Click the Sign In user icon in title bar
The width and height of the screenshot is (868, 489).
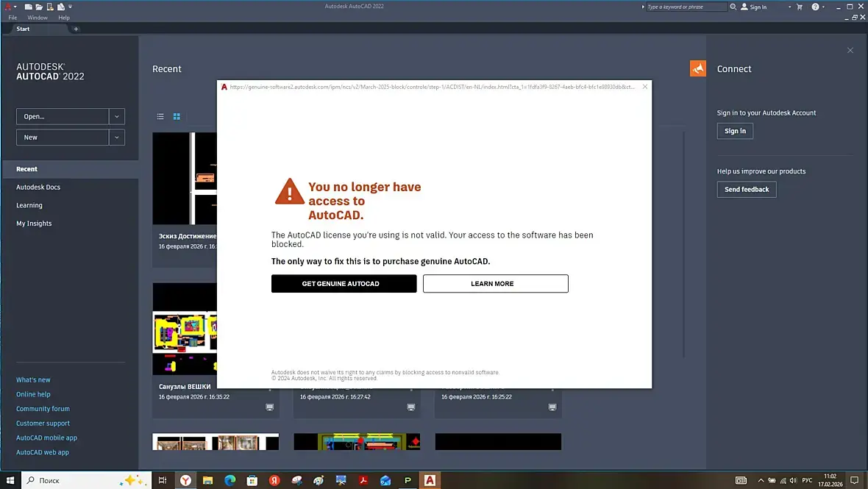coord(744,7)
